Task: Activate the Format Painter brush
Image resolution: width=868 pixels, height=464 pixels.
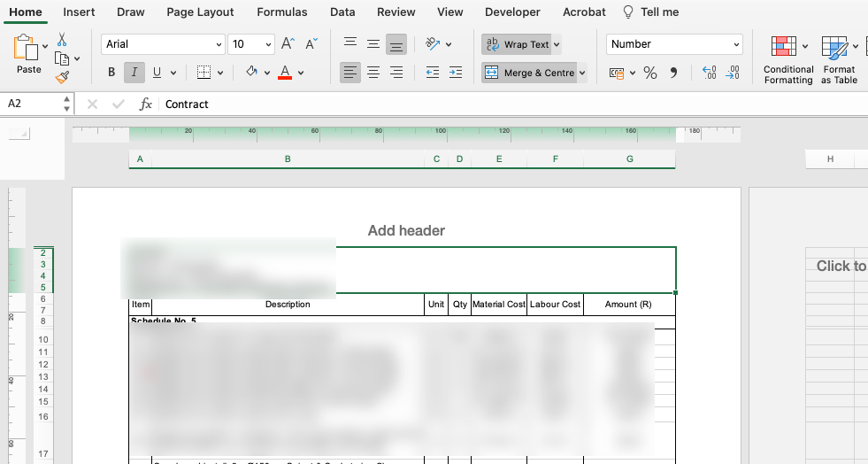Action: 62,78
